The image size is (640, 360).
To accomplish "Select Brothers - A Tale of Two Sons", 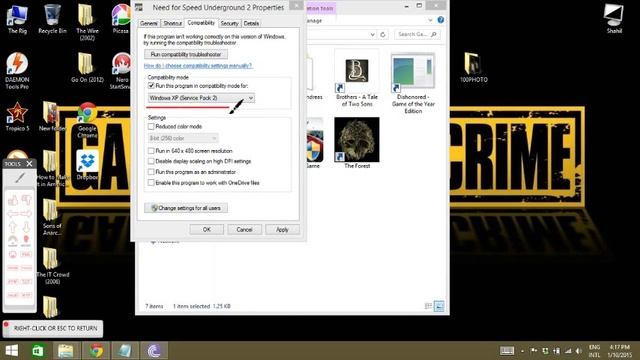I will coord(357,79).
